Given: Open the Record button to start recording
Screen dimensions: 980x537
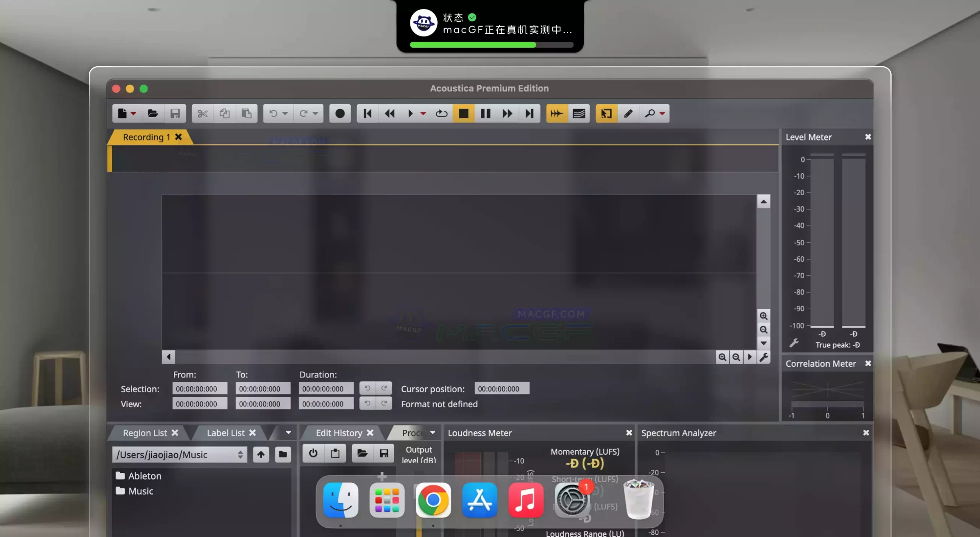Looking at the screenshot, I should pyautogui.click(x=339, y=113).
